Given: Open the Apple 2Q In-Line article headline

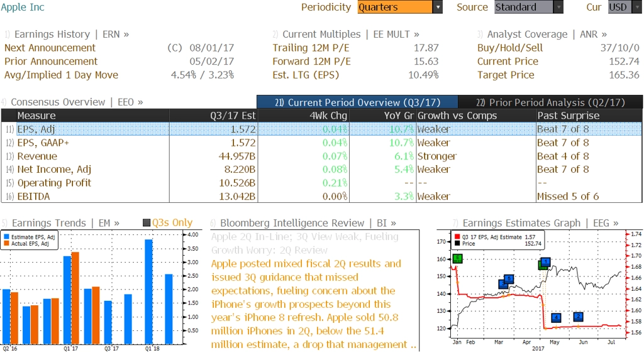Looking at the screenshot, I should (305, 243).
